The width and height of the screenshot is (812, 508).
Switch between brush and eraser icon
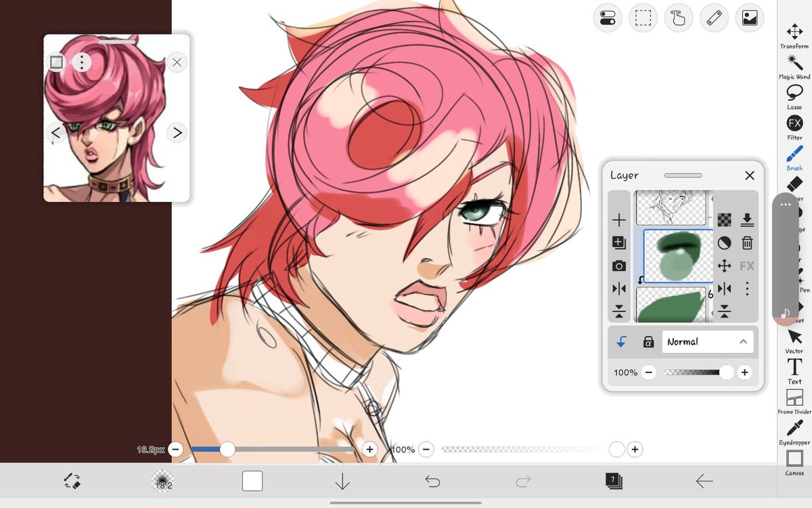72,481
